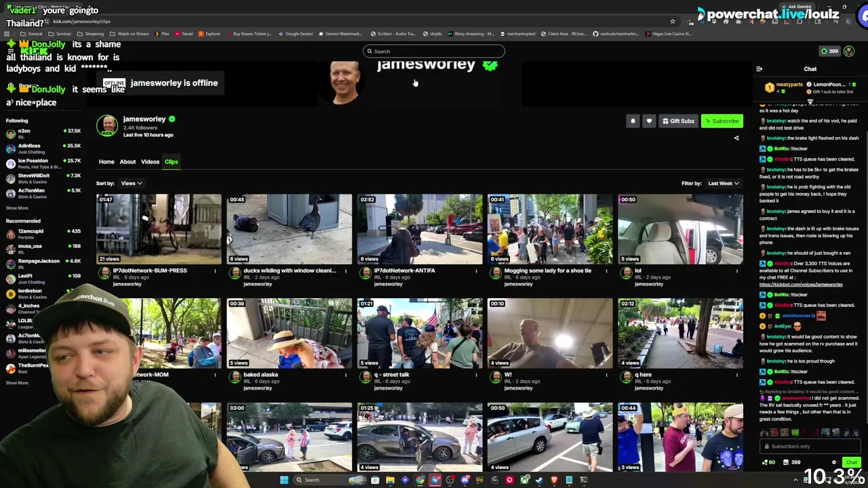This screenshot has width=868, height=488.
Task: Open File Explorer from the taskbar
Action: (390, 480)
